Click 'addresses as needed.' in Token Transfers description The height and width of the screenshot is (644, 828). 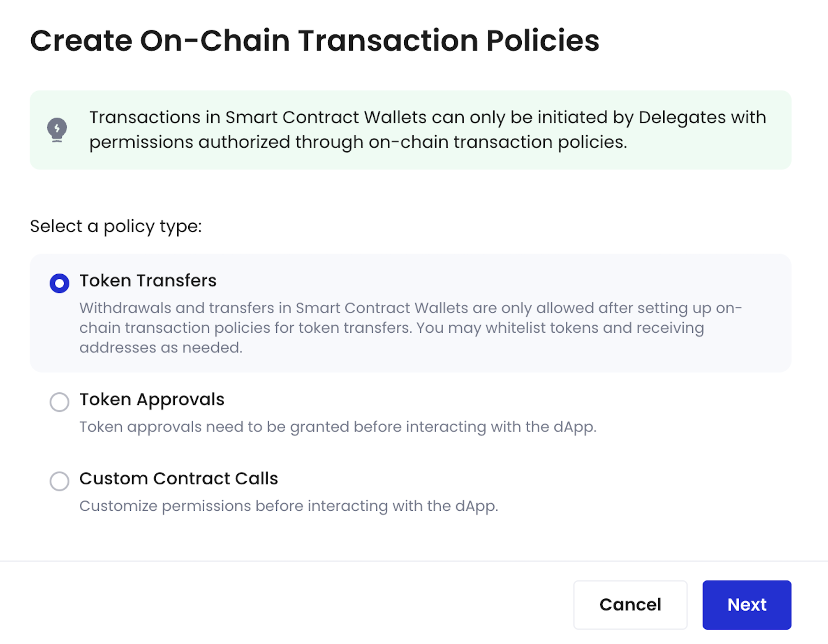click(x=161, y=347)
